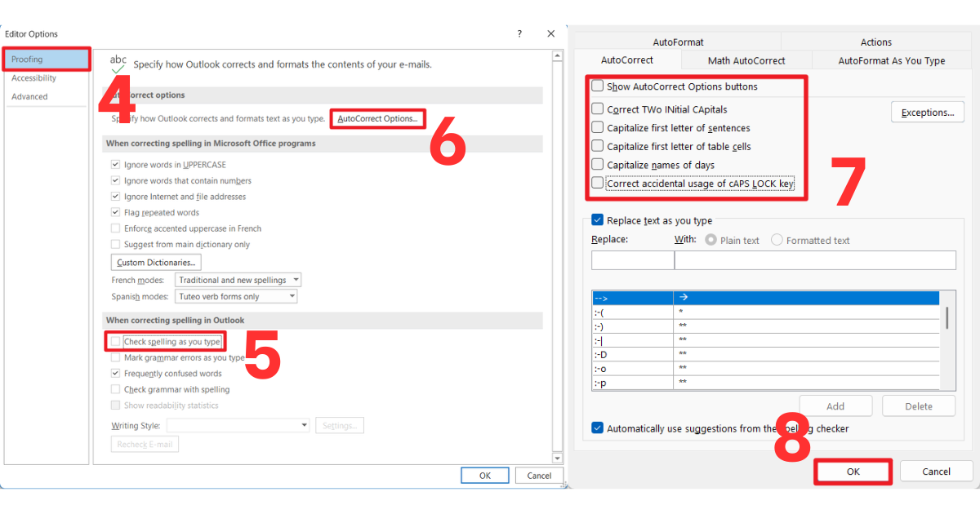
Task: Select Advanced in the sidebar
Action: coord(29,96)
